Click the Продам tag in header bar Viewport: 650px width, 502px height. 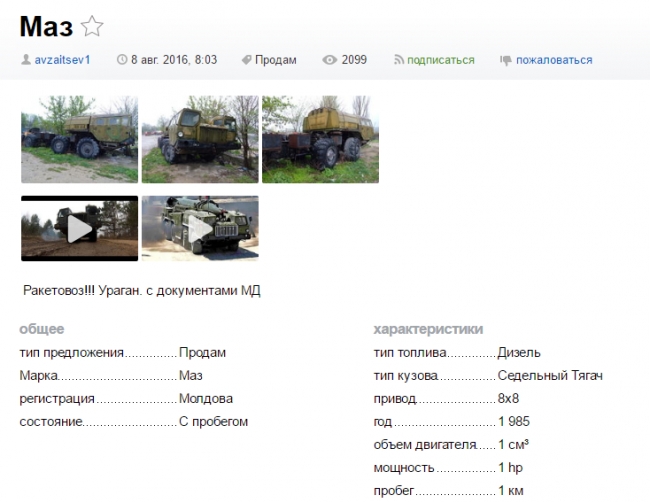coord(276,60)
